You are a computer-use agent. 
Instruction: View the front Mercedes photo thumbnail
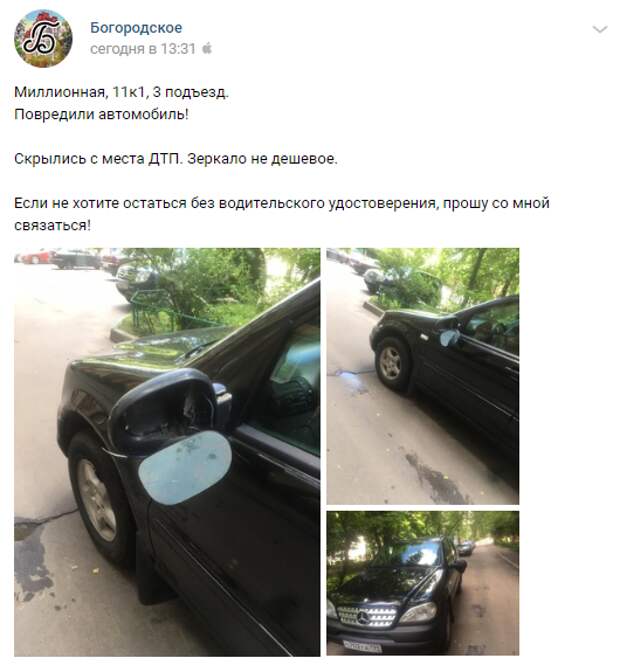pyautogui.click(x=423, y=583)
